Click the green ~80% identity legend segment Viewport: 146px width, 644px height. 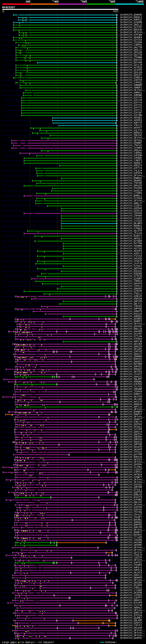coord(101,4)
